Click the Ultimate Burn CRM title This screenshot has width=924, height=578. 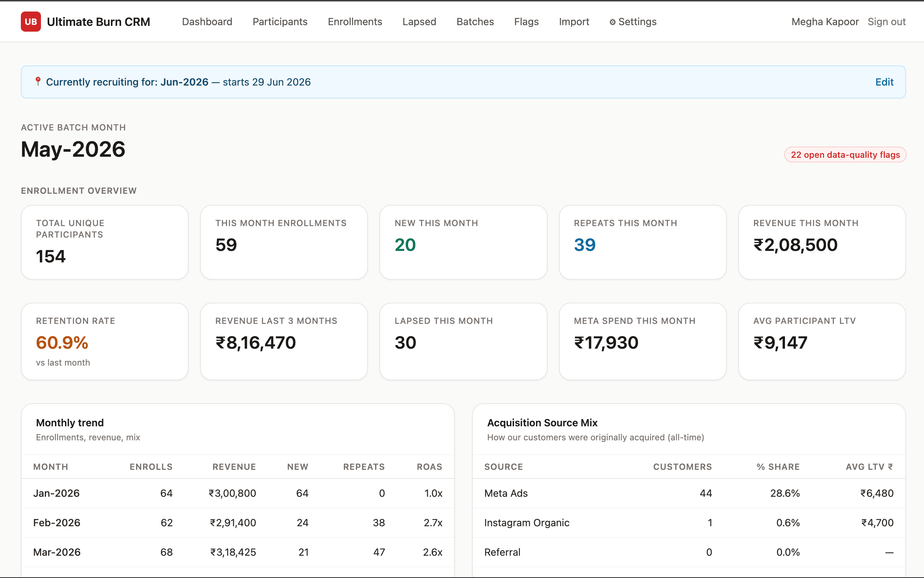(x=98, y=22)
